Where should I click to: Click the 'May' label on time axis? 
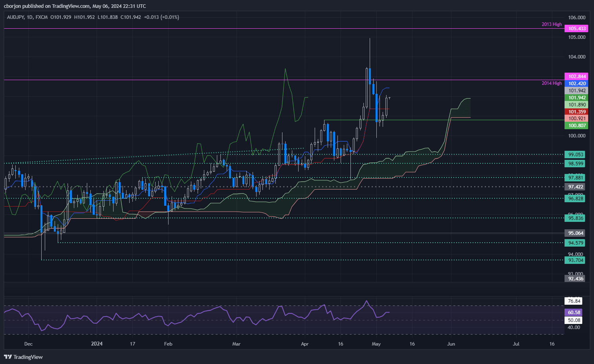tap(376, 344)
